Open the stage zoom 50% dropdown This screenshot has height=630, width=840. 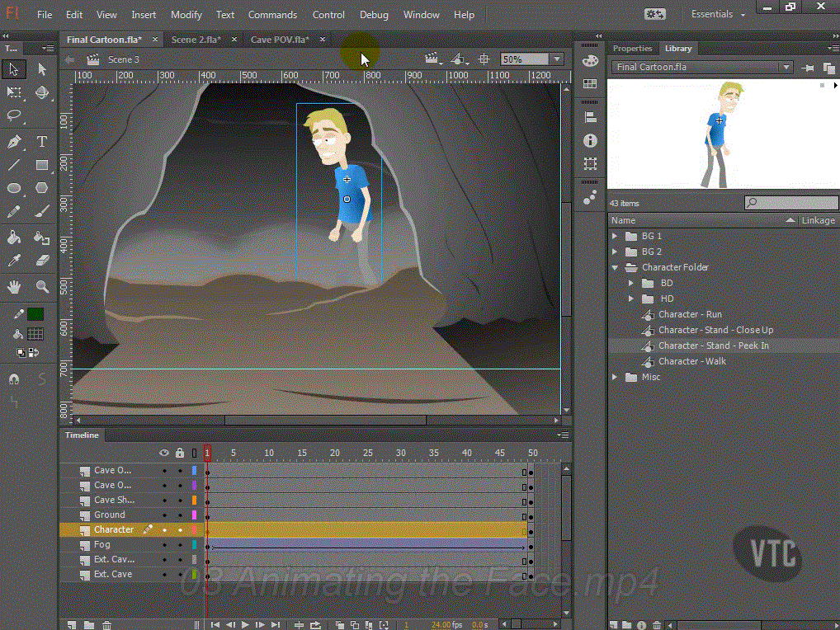pyautogui.click(x=557, y=59)
